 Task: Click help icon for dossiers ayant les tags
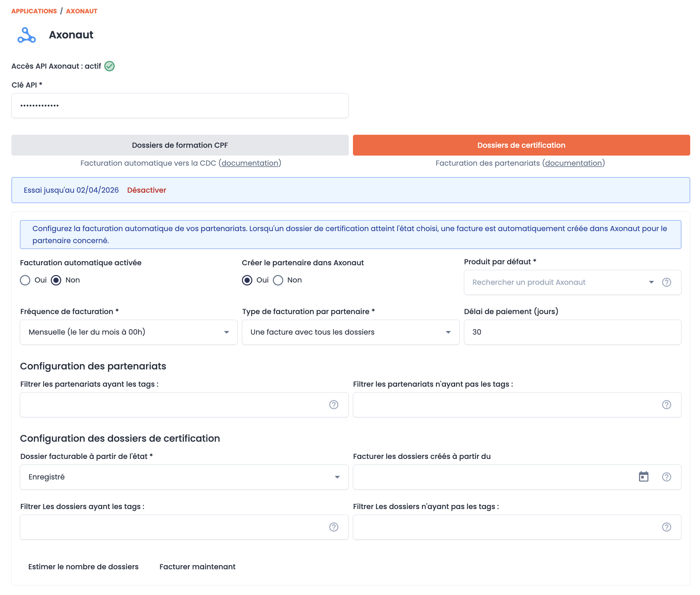coord(333,527)
